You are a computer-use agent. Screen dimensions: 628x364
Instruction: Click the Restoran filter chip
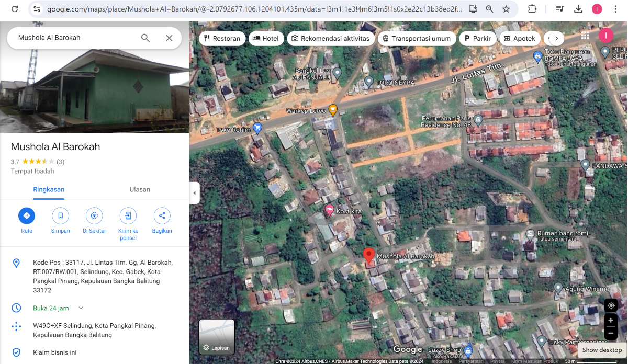pyautogui.click(x=222, y=38)
